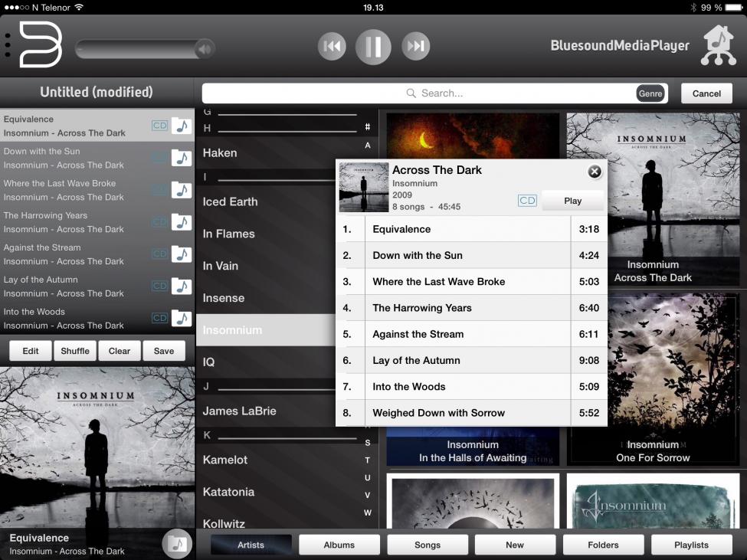Screen dimensions: 747x560
Task: Select track 4 The Harrowing Years in popup
Action: click(472, 308)
